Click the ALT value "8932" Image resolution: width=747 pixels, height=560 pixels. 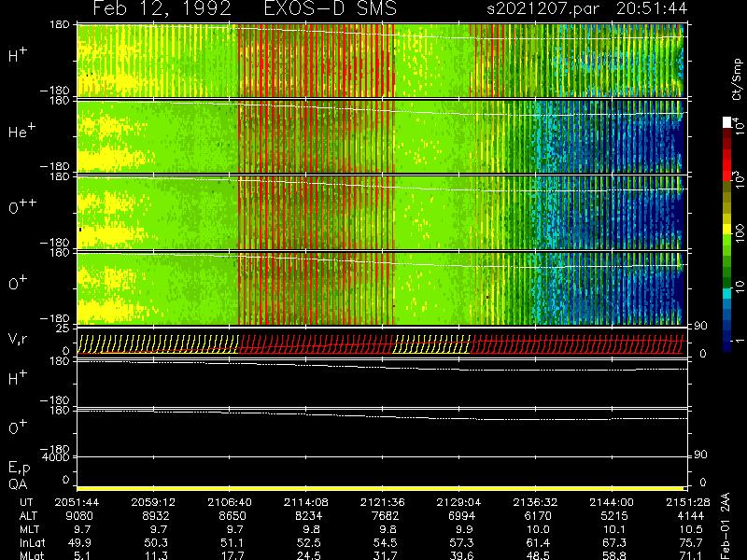(156, 516)
